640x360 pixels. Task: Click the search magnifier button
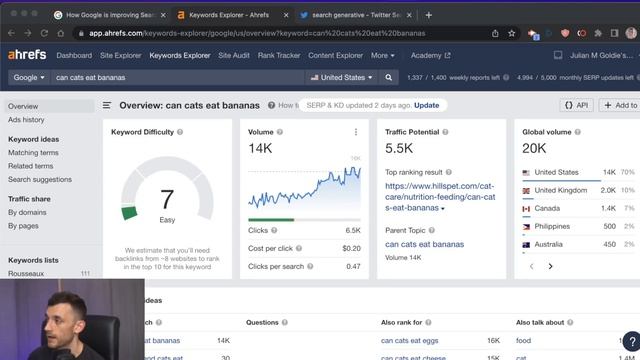point(389,77)
